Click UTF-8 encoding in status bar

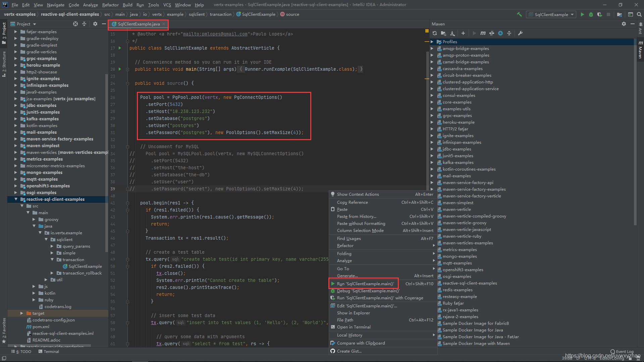(590, 358)
